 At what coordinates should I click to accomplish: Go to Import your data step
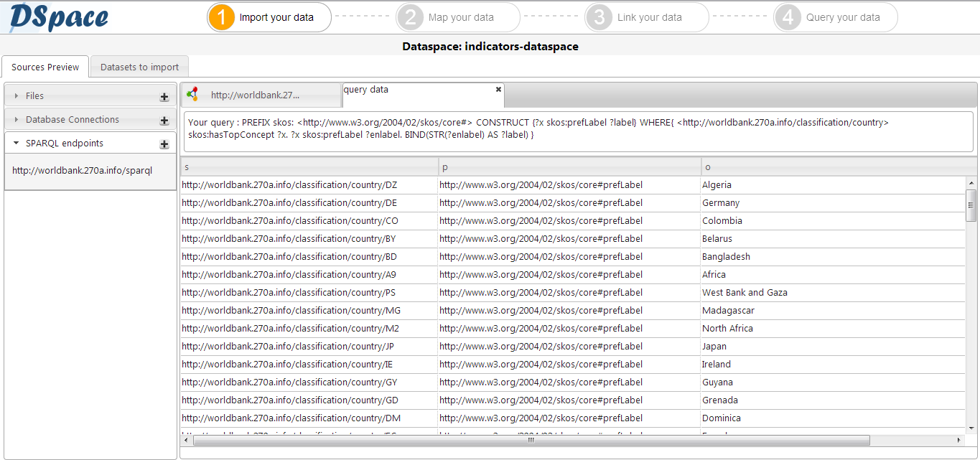click(x=269, y=18)
